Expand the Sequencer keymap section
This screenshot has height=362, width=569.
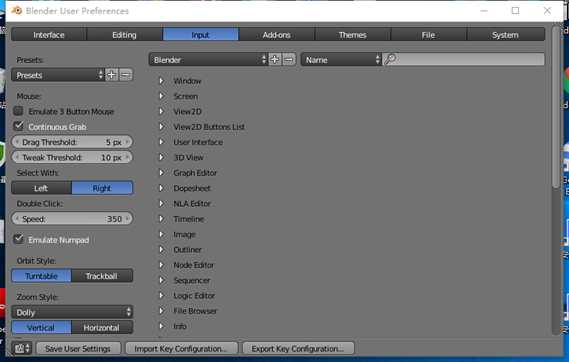pyautogui.click(x=161, y=280)
